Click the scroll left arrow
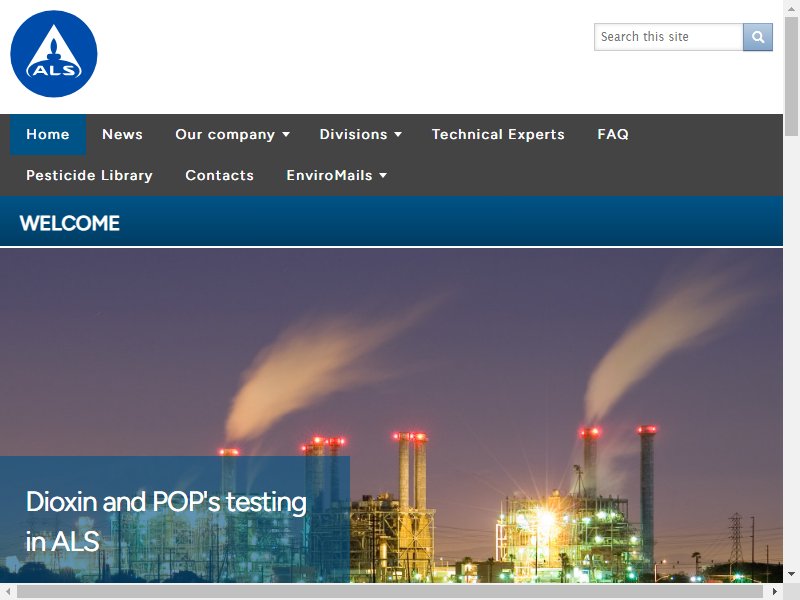The image size is (800, 600). (x=8, y=591)
